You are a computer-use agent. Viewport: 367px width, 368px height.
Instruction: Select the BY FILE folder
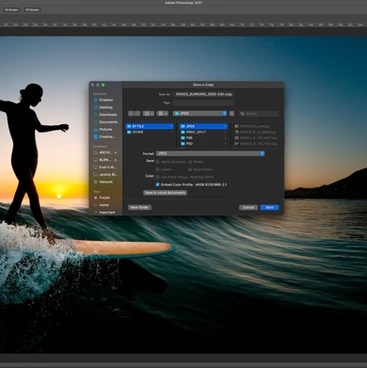(149, 126)
